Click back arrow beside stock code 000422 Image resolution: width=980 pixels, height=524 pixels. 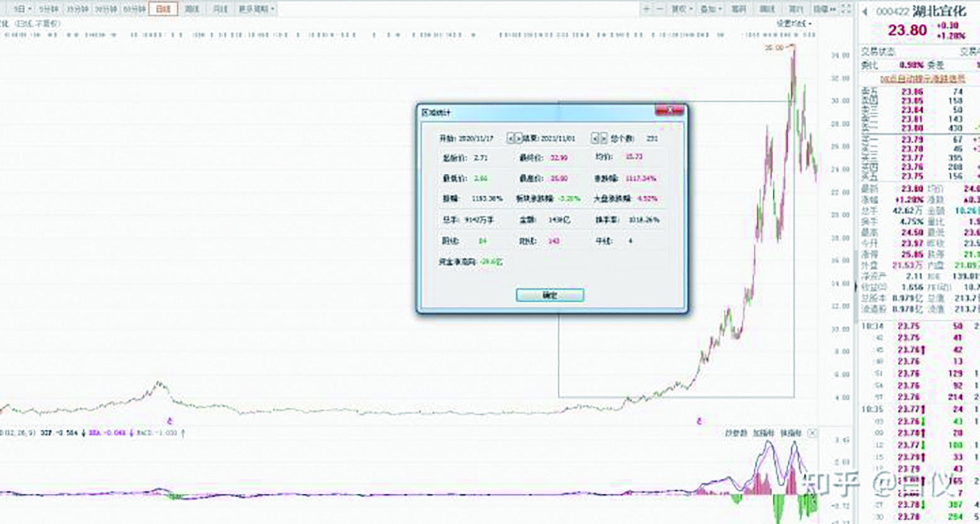[865, 11]
